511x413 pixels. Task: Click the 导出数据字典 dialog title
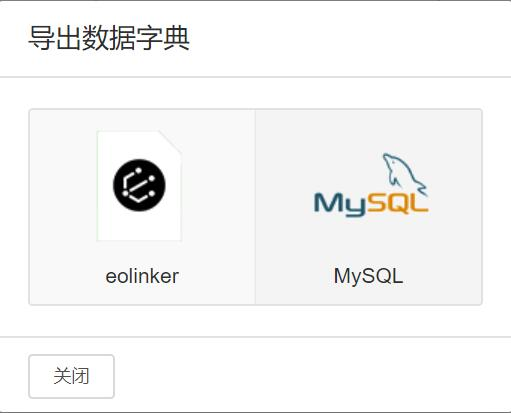[109, 38]
